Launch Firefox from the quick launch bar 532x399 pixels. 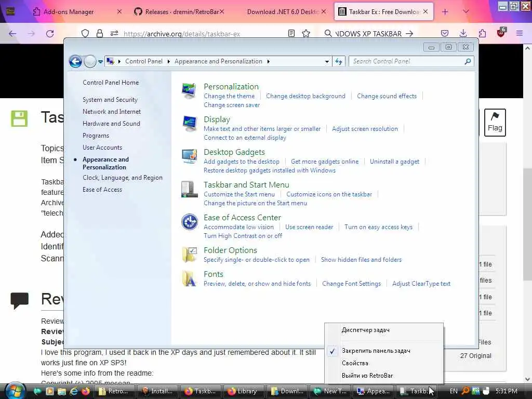86,391
